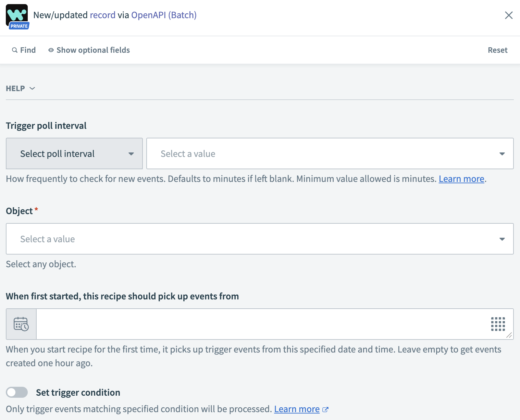Image resolution: width=520 pixels, height=420 pixels.
Task: Click the external link icon after Learn more
Action: coord(325,409)
